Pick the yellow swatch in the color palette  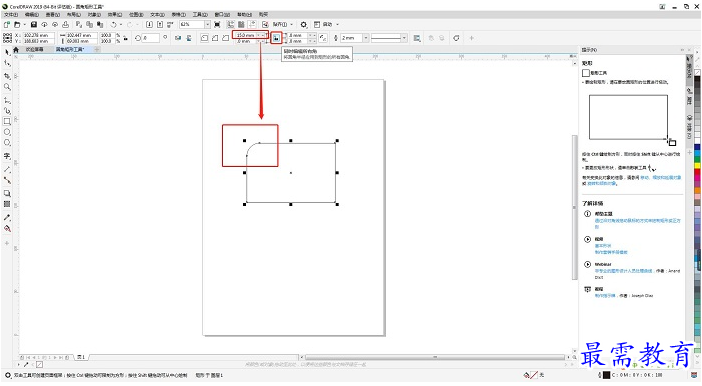pyautogui.click(x=697, y=165)
